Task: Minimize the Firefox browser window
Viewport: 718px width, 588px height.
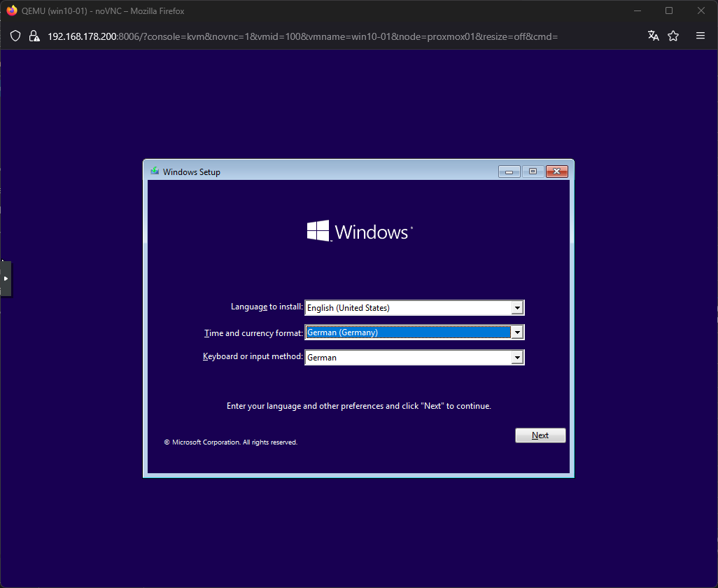Action: point(637,10)
